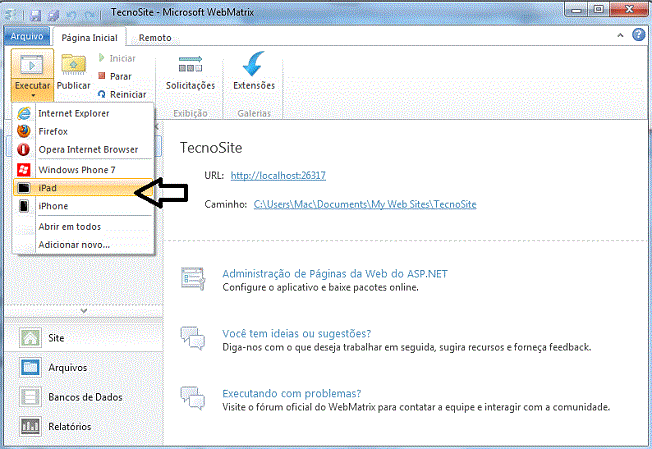
Task: Click the problems forum chat icon
Action: click(193, 398)
